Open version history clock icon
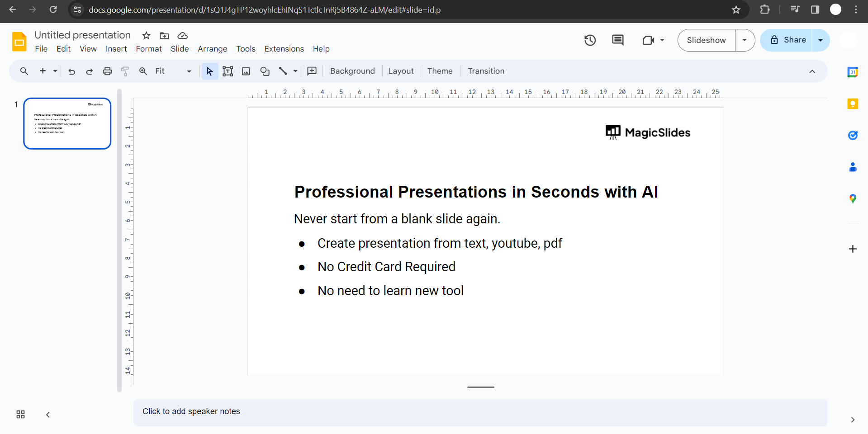 tap(590, 40)
